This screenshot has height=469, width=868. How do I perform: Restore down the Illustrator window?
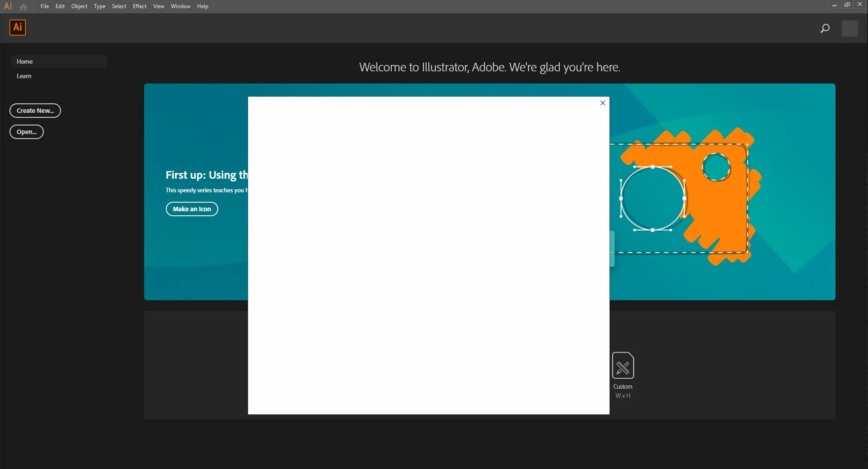[x=847, y=5]
